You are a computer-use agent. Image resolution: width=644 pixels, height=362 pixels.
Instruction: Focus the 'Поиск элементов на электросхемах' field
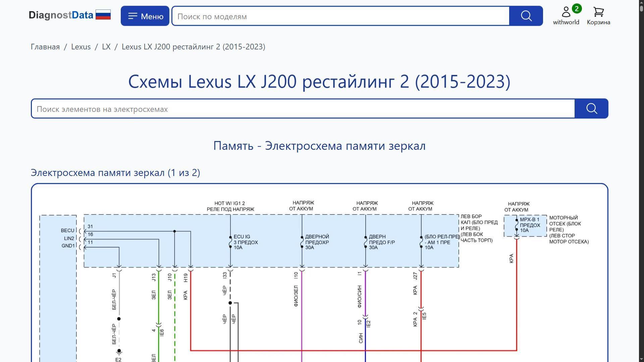(303, 109)
